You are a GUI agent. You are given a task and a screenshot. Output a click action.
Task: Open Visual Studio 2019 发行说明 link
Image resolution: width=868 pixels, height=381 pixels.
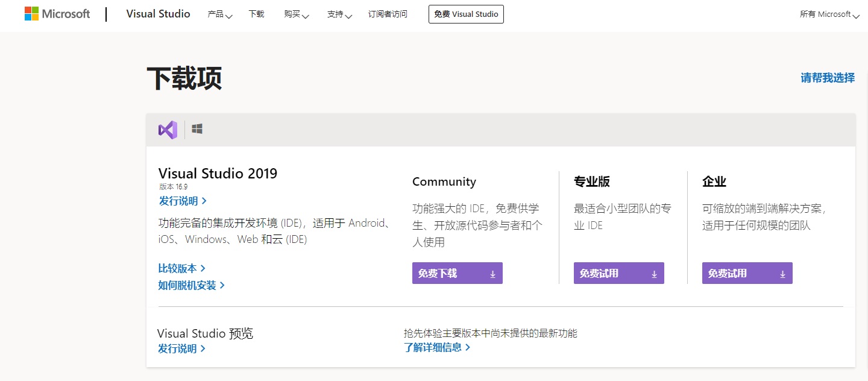point(182,201)
